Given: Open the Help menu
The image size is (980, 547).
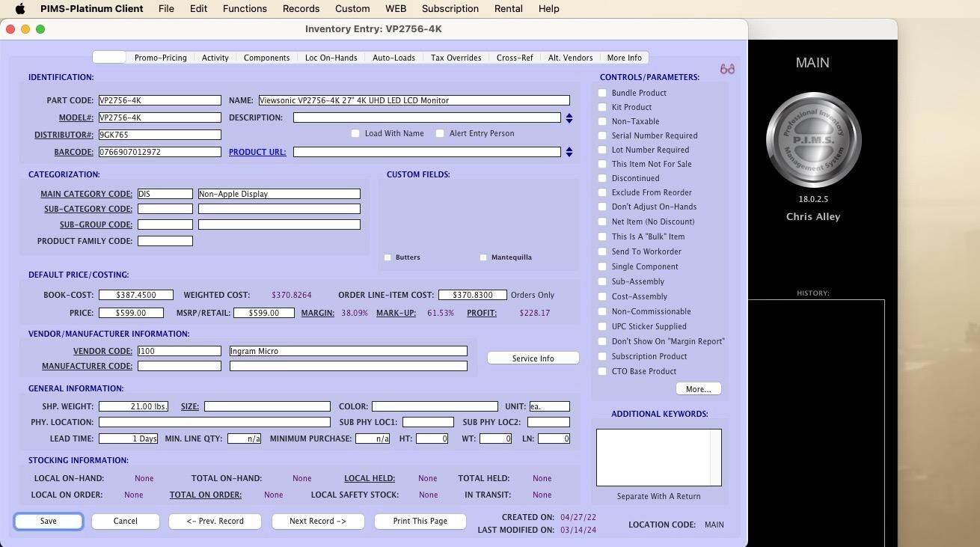Looking at the screenshot, I should click(x=548, y=9).
